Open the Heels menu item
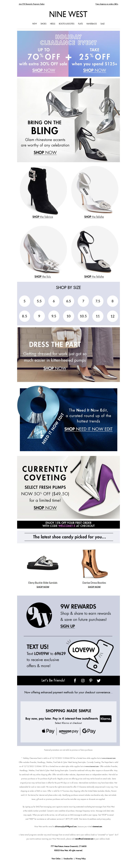Screen dimensions: 137x868 [53, 24]
